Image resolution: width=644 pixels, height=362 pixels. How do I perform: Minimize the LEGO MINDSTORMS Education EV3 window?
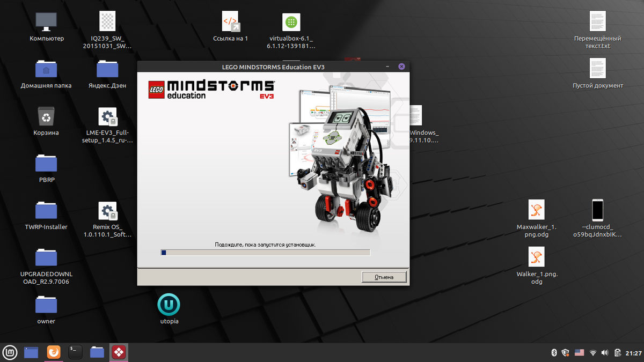coord(387,67)
